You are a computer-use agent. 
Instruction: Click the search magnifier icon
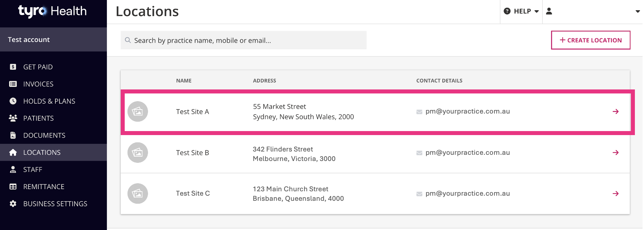click(128, 40)
